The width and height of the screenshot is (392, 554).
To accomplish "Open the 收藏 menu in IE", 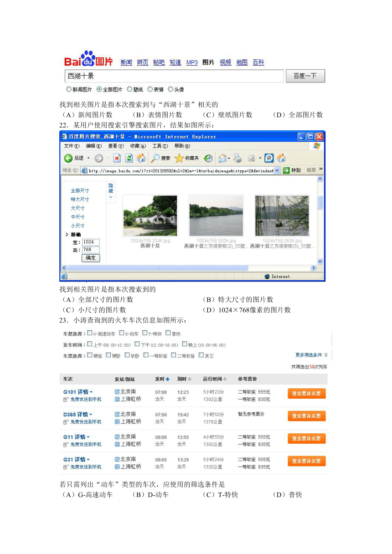I will point(138,146).
